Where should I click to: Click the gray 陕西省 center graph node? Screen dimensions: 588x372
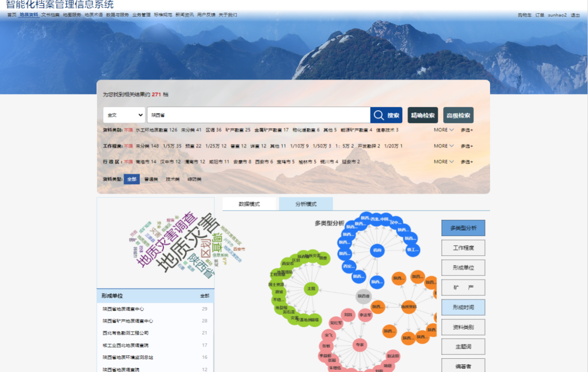point(364,296)
